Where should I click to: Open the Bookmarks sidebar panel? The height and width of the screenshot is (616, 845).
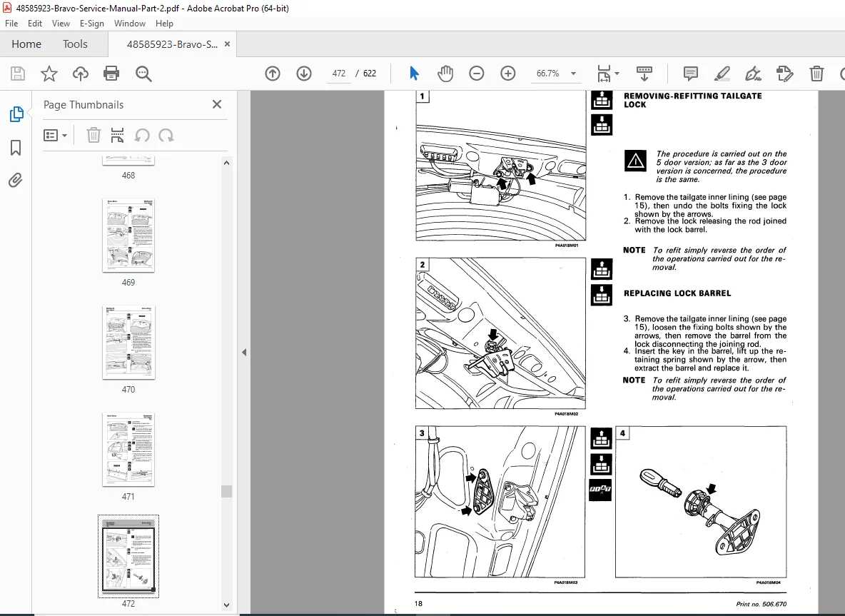click(x=16, y=148)
